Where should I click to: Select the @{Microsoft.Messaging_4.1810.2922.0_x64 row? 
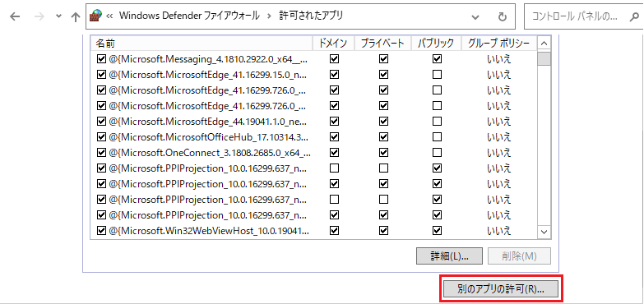(313, 59)
